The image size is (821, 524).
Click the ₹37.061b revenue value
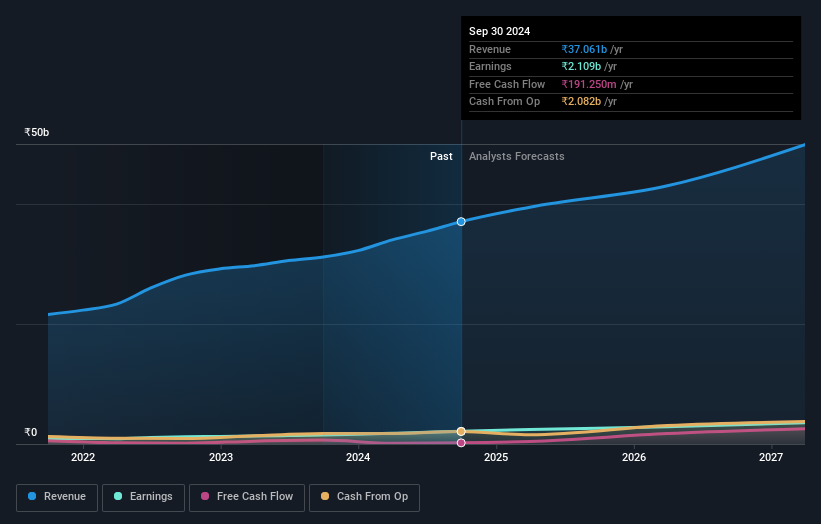(584, 49)
